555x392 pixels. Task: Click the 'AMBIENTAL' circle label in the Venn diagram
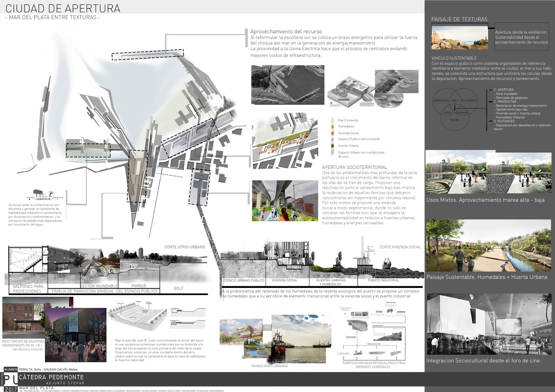tap(441, 100)
